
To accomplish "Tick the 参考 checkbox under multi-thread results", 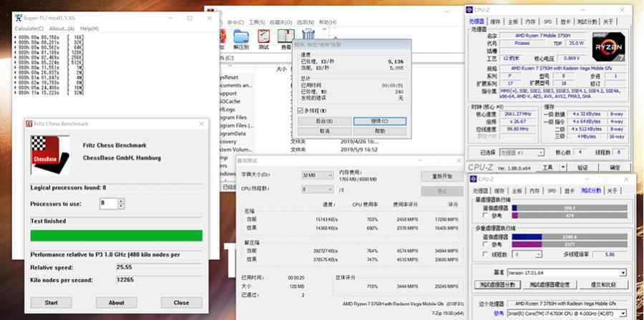I will click(485, 244).
